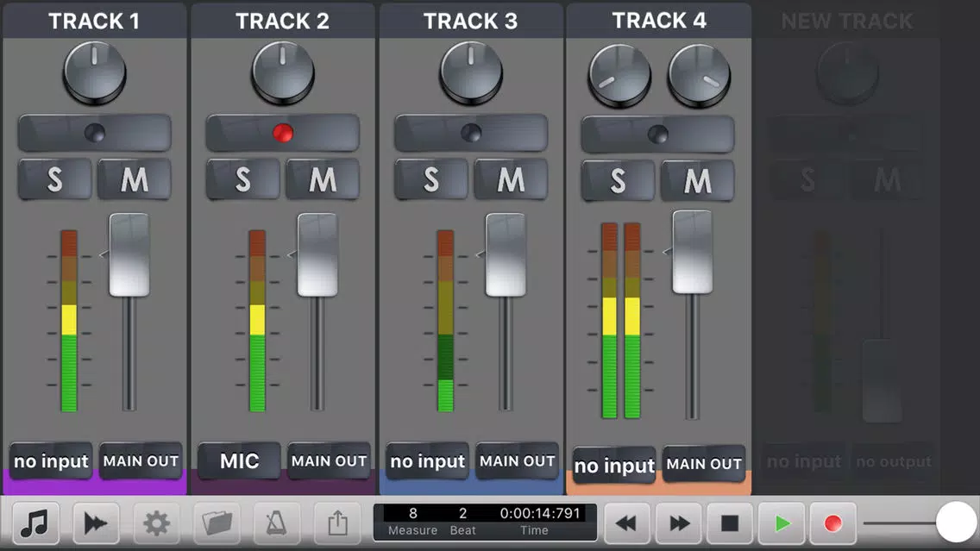Viewport: 980px width, 551px height.
Task: Select the TRACK 4 header
Action: point(659,20)
